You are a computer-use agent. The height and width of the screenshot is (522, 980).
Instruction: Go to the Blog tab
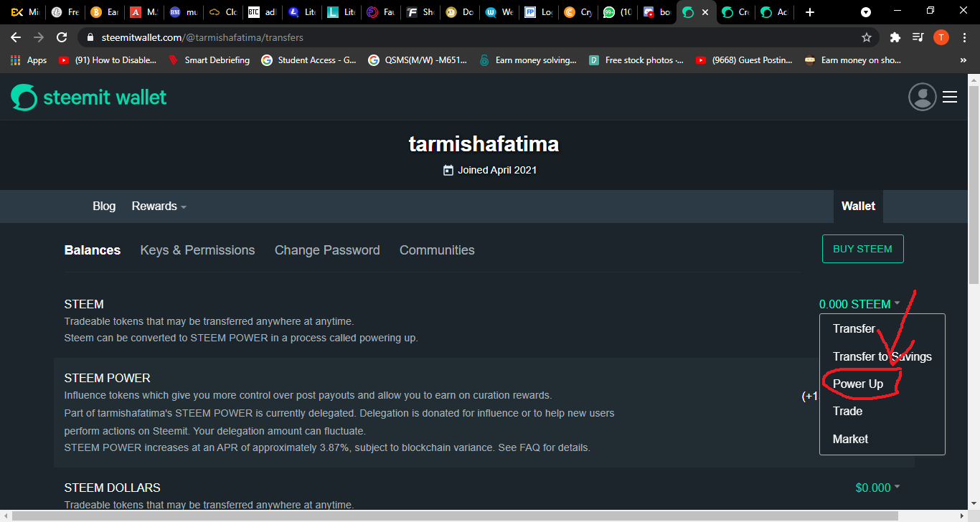pos(104,207)
